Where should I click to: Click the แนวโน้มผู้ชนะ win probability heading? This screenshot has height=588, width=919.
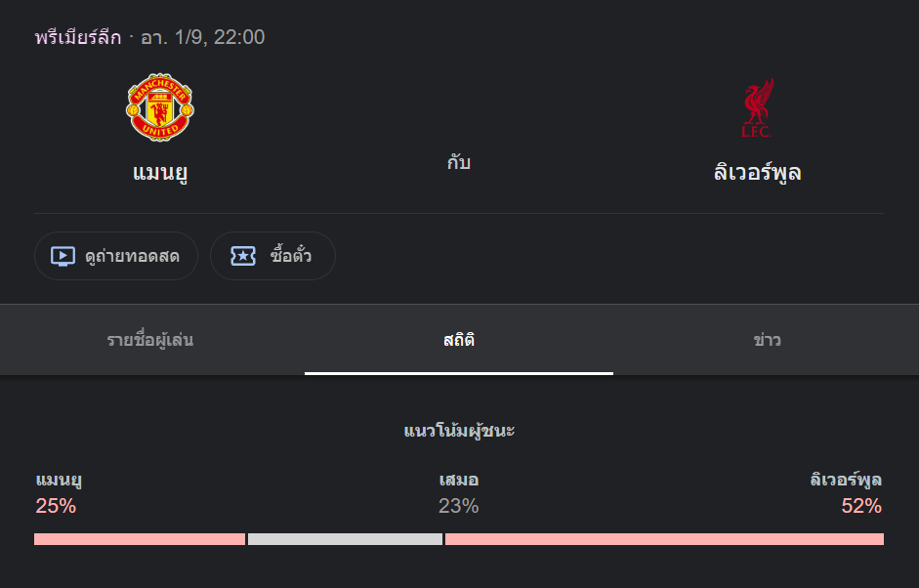(x=459, y=431)
